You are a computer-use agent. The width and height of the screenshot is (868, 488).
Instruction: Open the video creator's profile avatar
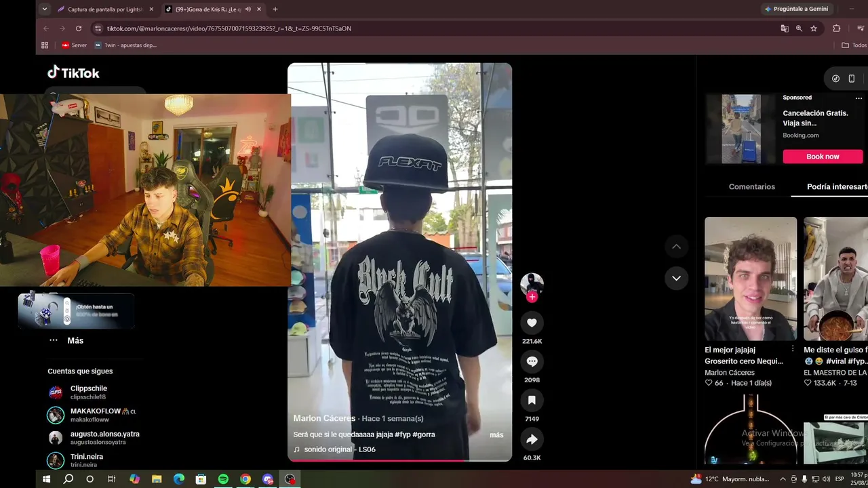(532, 284)
